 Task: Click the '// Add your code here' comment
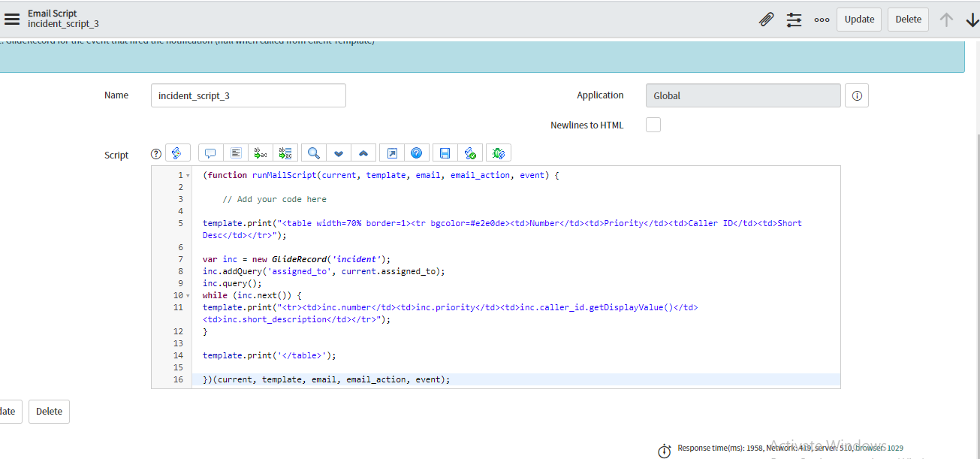click(x=274, y=199)
